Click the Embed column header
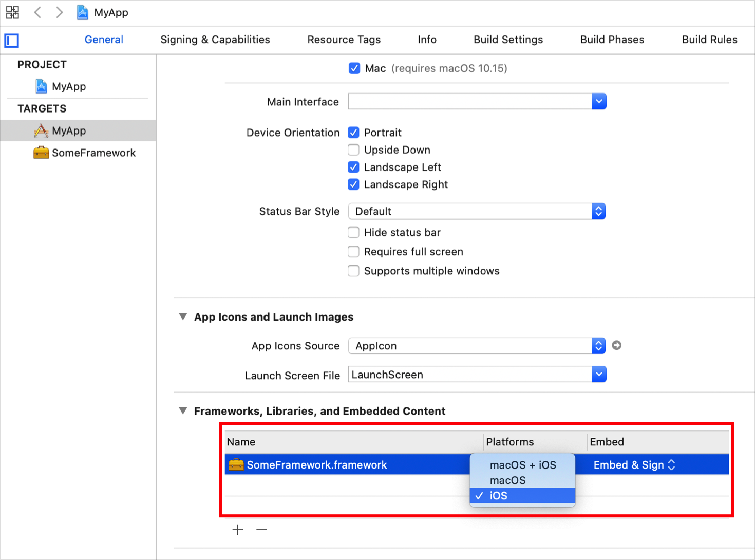 pyautogui.click(x=658, y=442)
